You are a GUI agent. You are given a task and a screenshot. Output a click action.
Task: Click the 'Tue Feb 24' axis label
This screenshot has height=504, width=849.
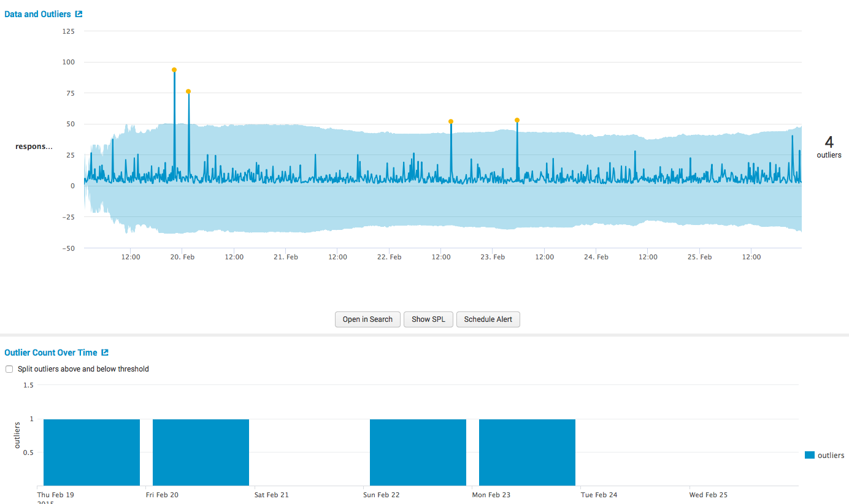pyautogui.click(x=599, y=495)
